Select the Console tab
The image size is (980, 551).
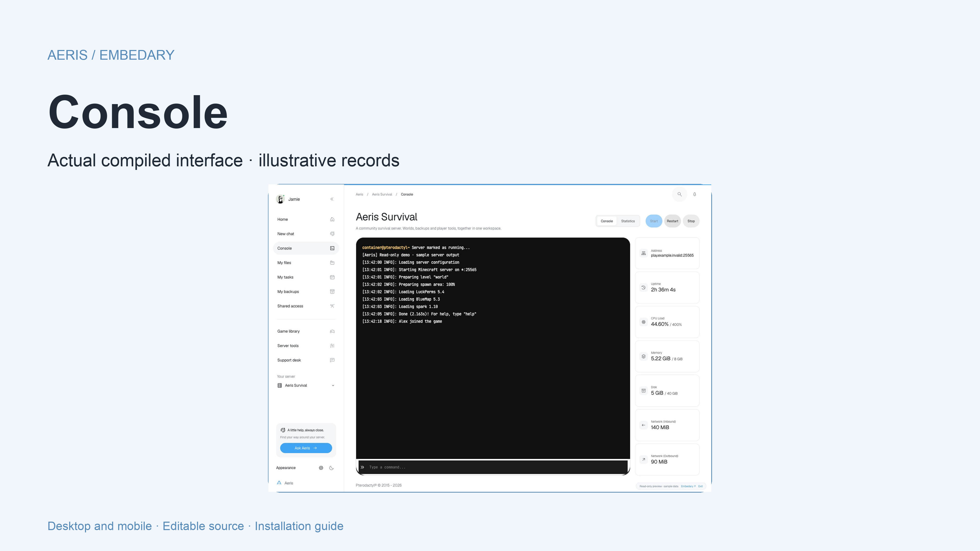click(607, 221)
